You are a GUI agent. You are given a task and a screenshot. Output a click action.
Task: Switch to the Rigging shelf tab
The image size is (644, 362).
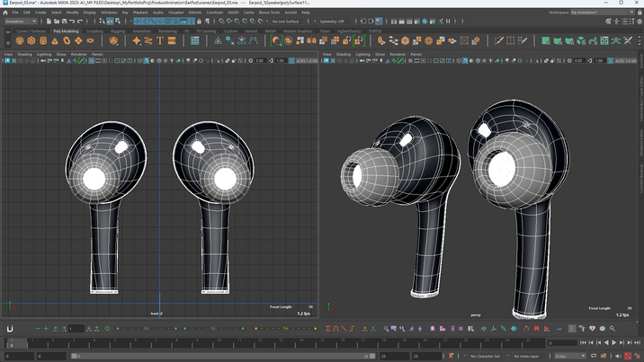tap(118, 31)
